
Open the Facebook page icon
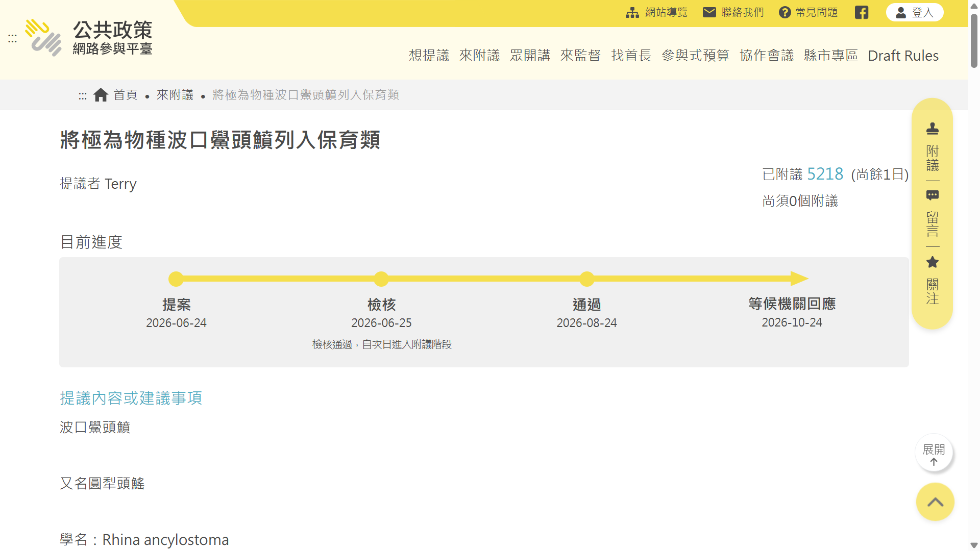pyautogui.click(x=862, y=12)
